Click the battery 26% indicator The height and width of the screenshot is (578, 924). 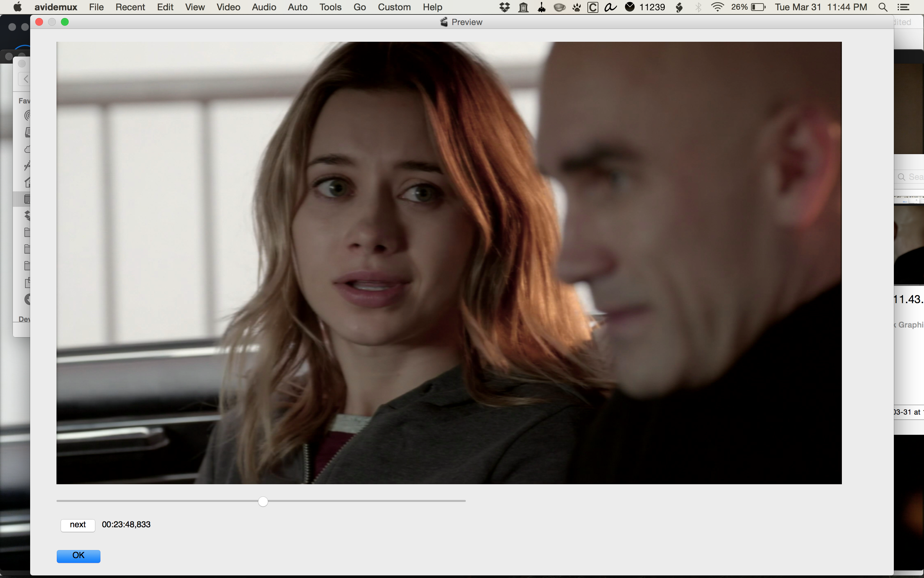(x=749, y=7)
